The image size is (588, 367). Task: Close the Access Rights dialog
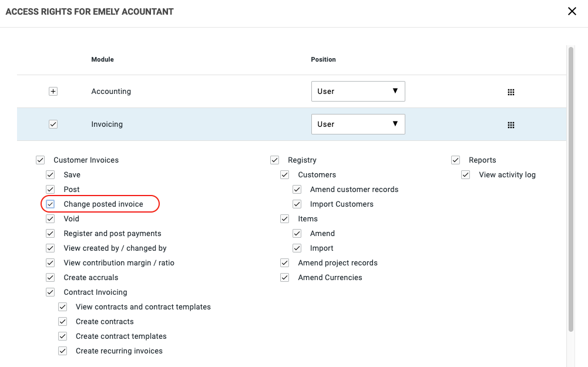[x=572, y=12]
